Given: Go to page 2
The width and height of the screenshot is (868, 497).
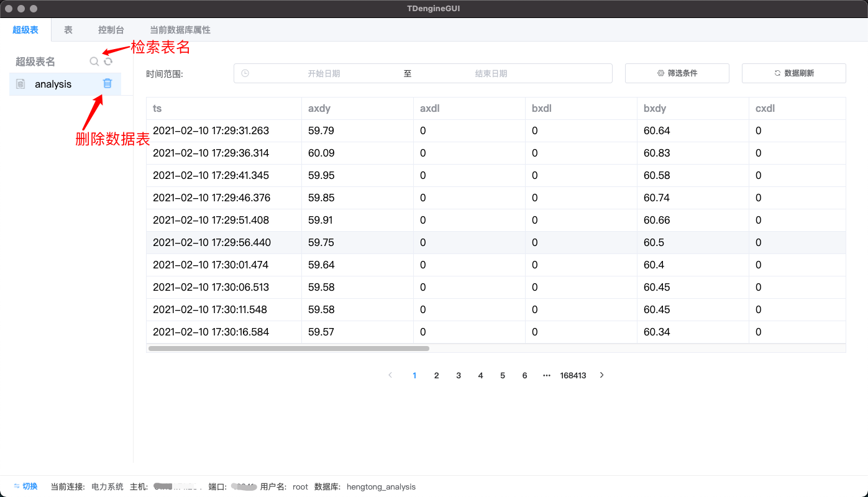Looking at the screenshot, I should coord(437,375).
